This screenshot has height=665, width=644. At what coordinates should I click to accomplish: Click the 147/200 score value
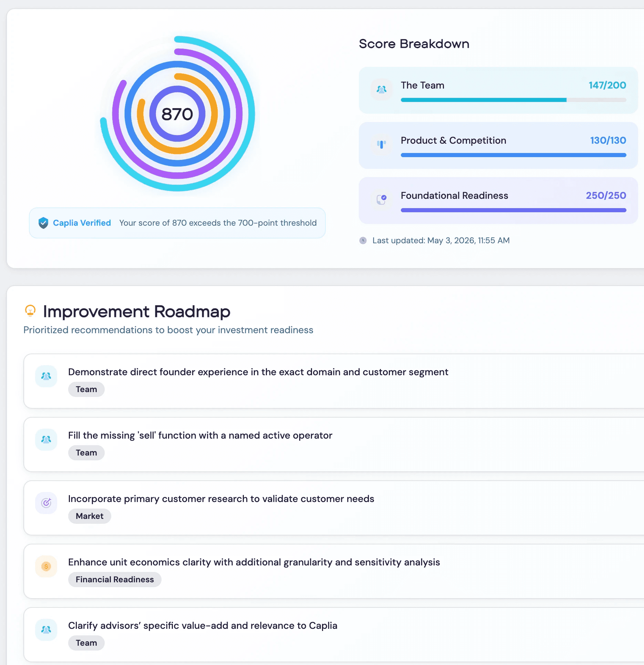coord(607,85)
